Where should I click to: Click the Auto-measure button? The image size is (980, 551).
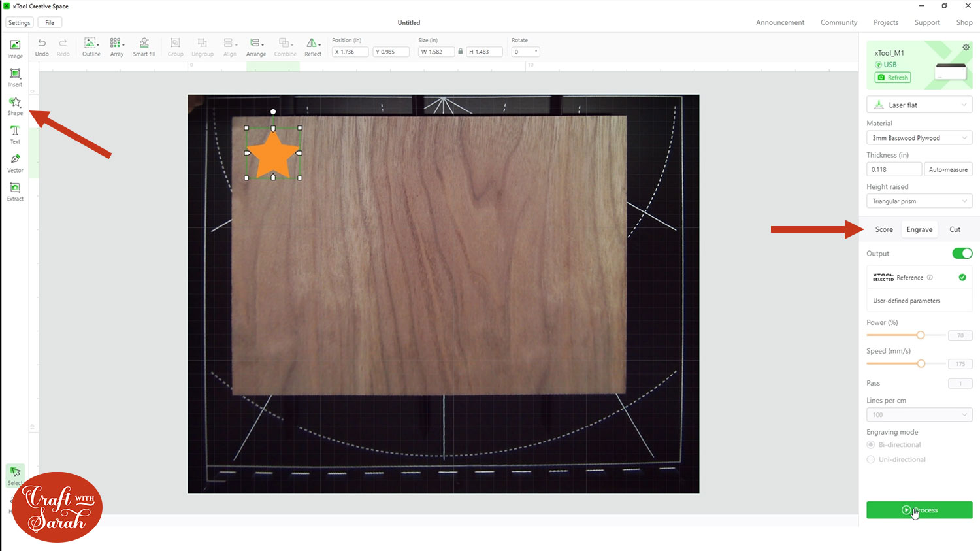tap(948, 169)
